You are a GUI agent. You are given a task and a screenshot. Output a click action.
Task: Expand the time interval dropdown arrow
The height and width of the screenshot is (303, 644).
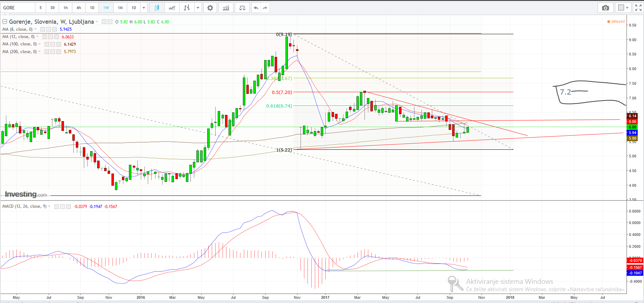pos(144,8)
